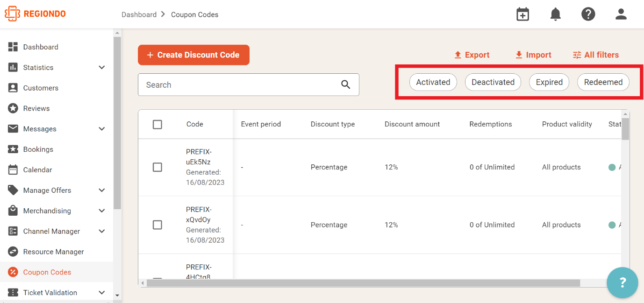Screen dimensions: 644x303
Task: Click the Calendar sidebar icon
Action: [x=13, y=169]
